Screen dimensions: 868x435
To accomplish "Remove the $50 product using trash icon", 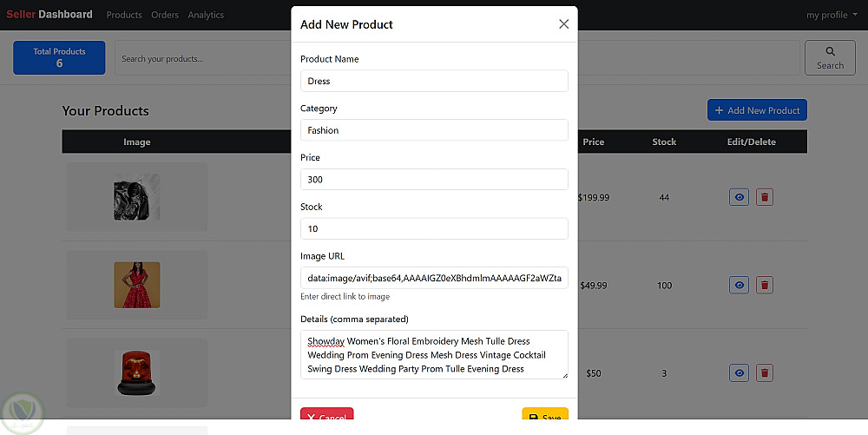I will point(765,372).
